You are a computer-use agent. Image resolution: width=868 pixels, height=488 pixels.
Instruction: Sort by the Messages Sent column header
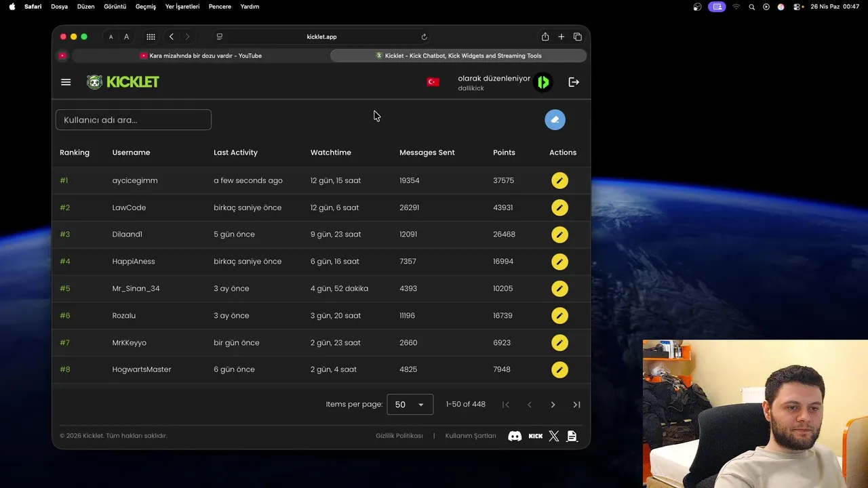[427, 152]
